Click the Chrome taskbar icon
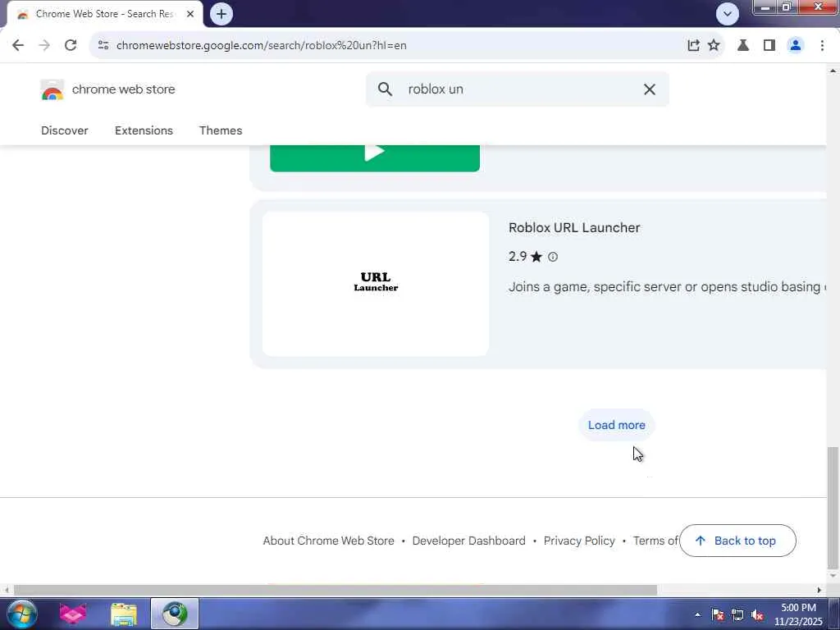The image size is (840, 630). coord(175,614)
